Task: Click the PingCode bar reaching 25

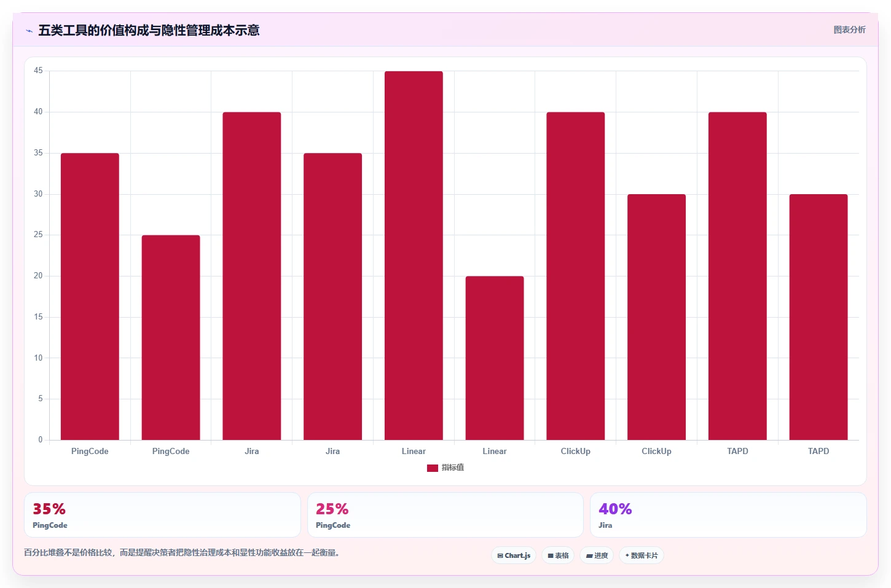Action: (x=171, y=337)
